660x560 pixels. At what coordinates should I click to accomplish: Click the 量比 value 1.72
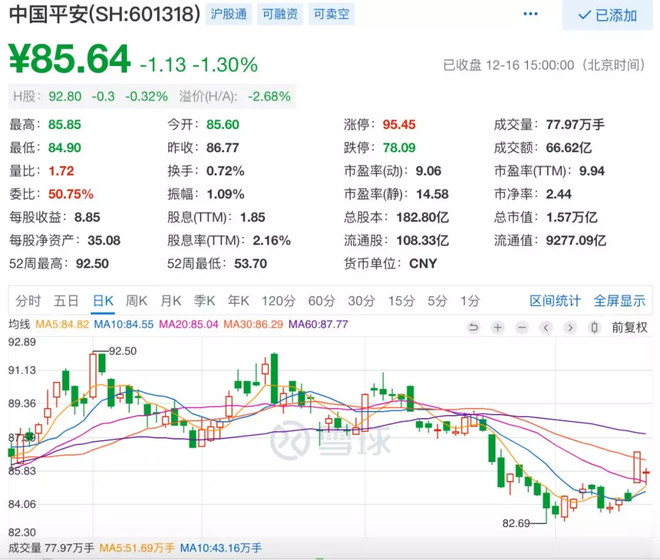[61, 171]
